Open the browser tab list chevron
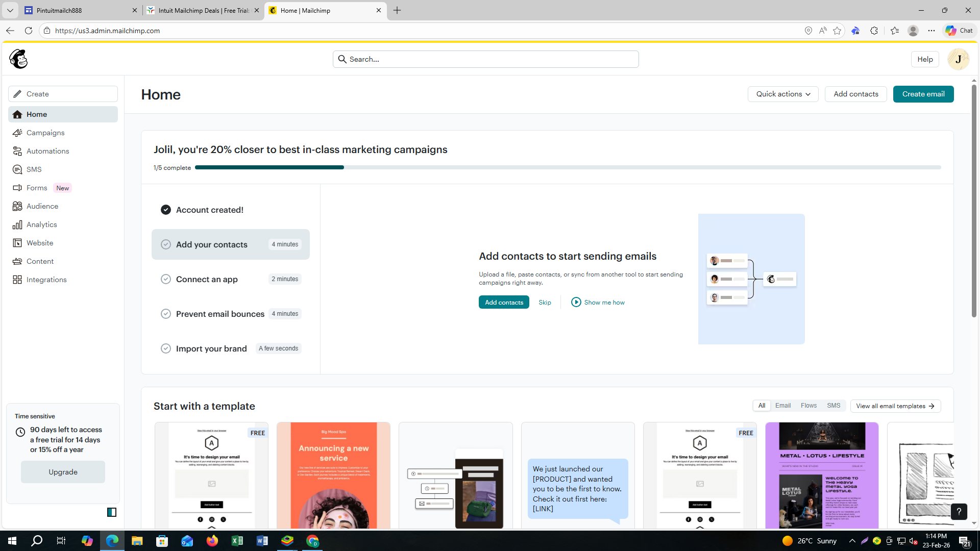 pos(10,10)
